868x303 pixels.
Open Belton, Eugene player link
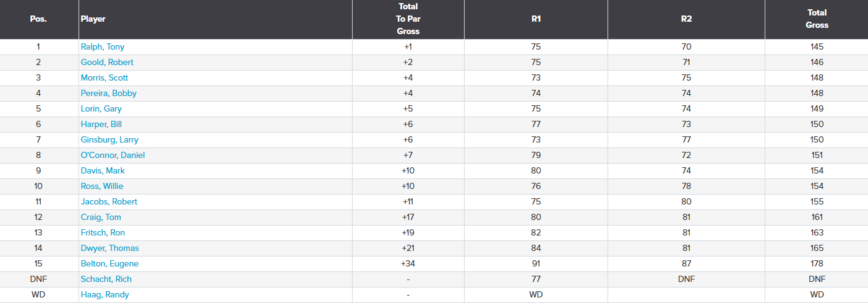click(110, 263)
